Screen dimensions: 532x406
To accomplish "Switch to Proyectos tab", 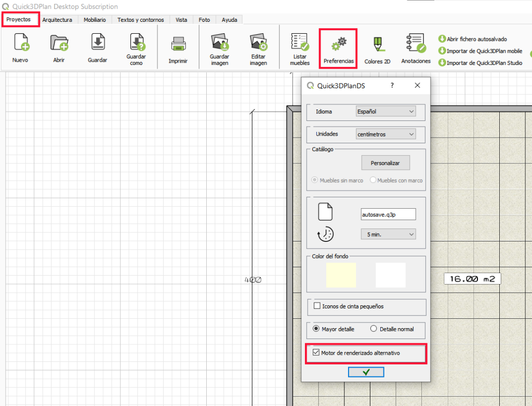I will [19, 20].
